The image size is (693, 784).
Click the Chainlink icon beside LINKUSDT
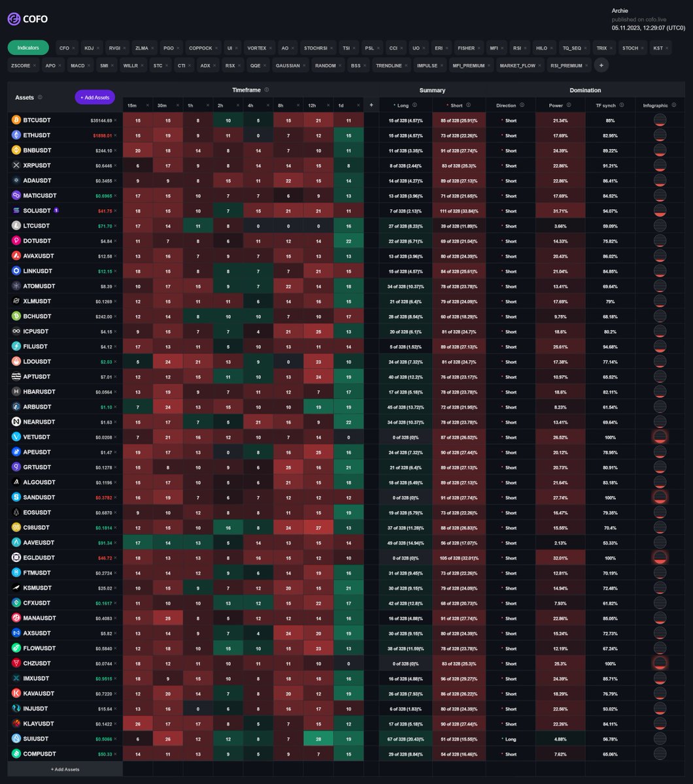click(16, 271)
